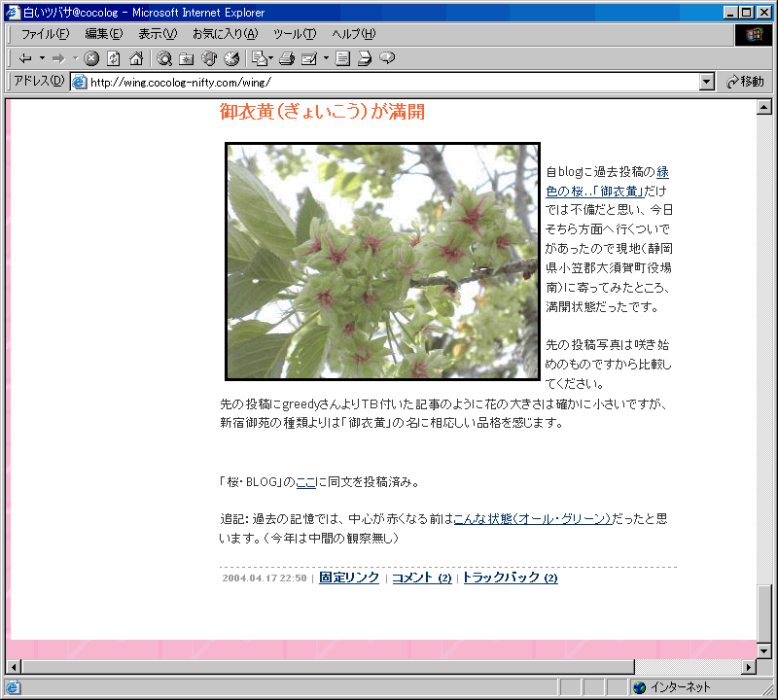Go forward with the Forward arrow button
The height and width of the screenshot is (700, 778).
[58, 58]
